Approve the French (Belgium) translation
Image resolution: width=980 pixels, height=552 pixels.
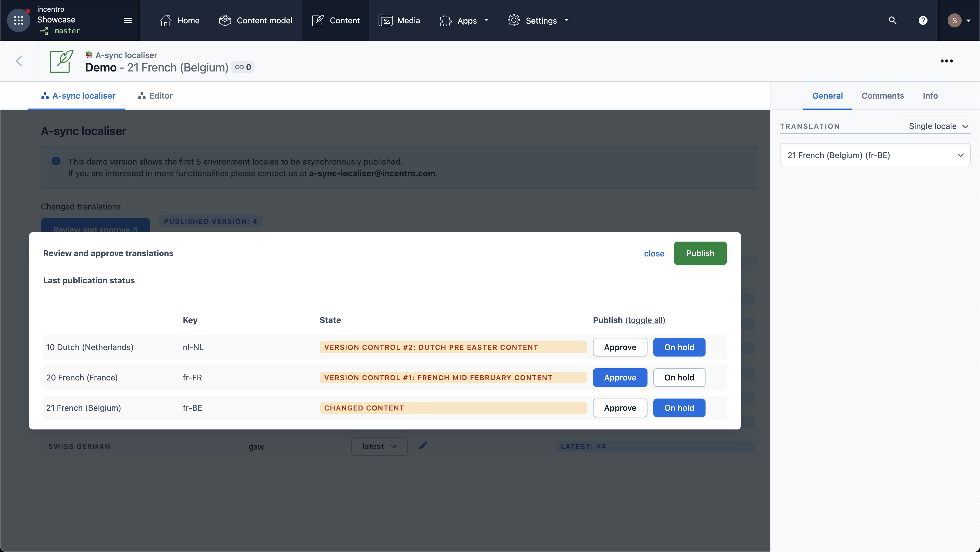click(620, 408)
